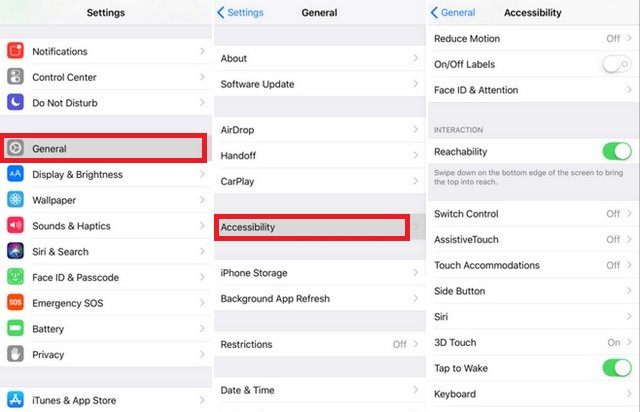Turn off the Tap to Wake switch
The image size is (640, 412).
click(616, 368)
